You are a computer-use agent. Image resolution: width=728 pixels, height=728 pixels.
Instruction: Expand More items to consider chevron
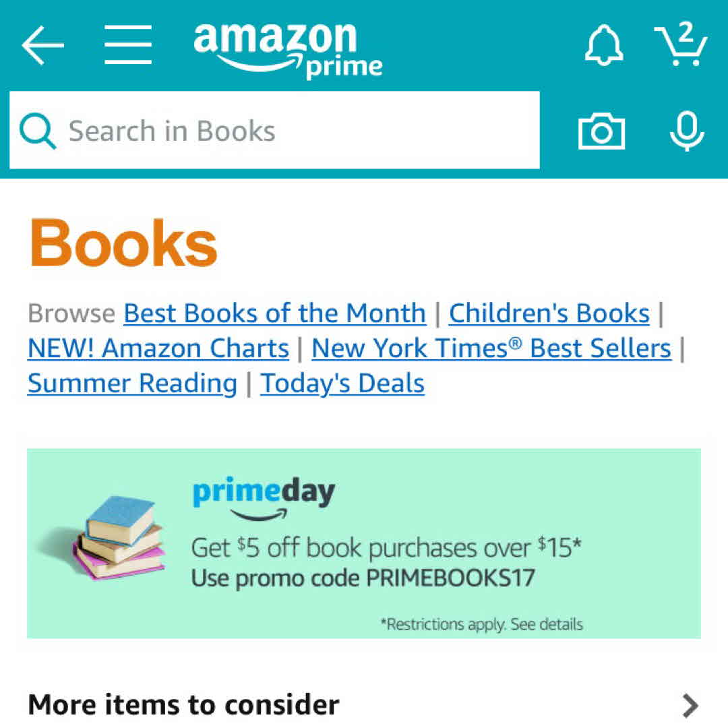pyautogui.click(x=690, y=705)
